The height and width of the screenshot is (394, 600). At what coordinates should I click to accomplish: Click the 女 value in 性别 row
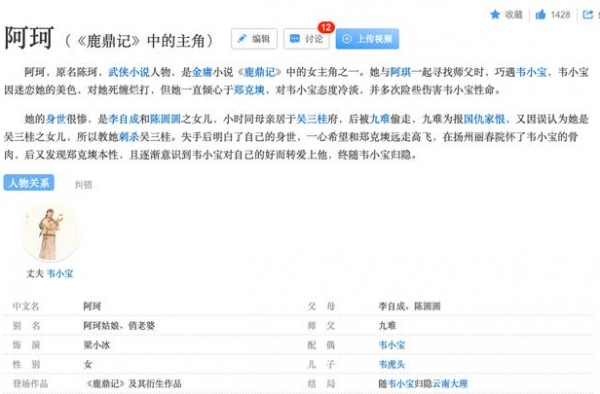[x=88, y=365]
